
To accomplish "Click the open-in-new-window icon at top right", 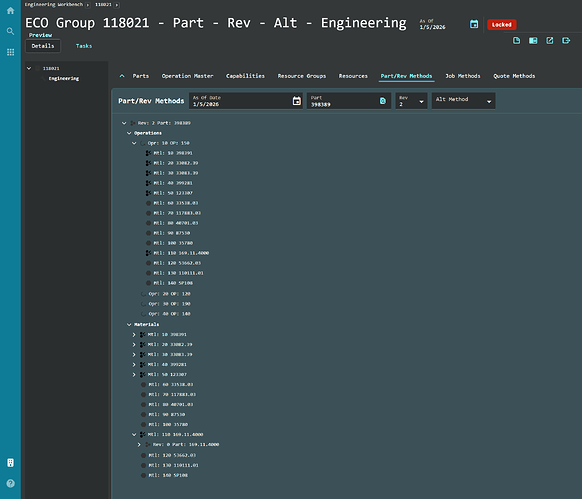I will coord(549,40).
